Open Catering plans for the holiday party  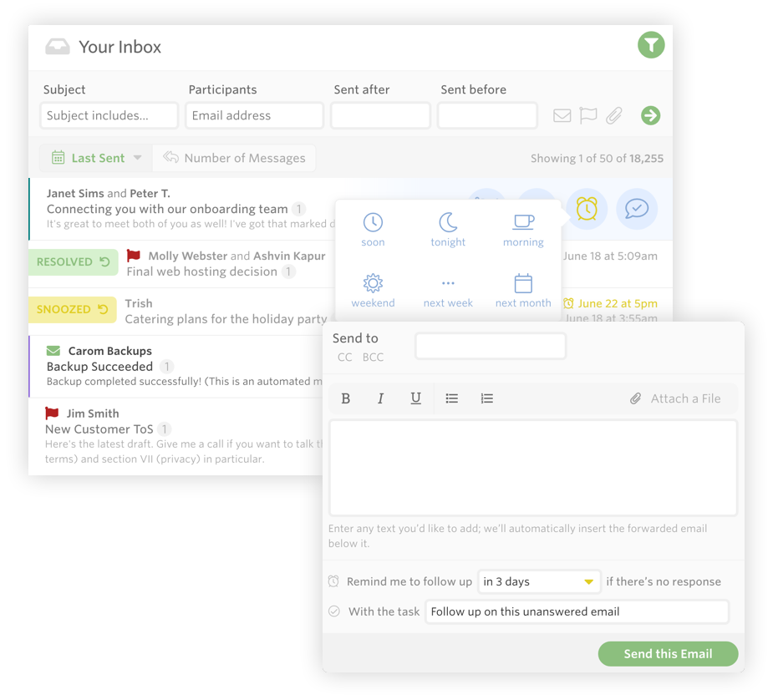click(226, 319)
